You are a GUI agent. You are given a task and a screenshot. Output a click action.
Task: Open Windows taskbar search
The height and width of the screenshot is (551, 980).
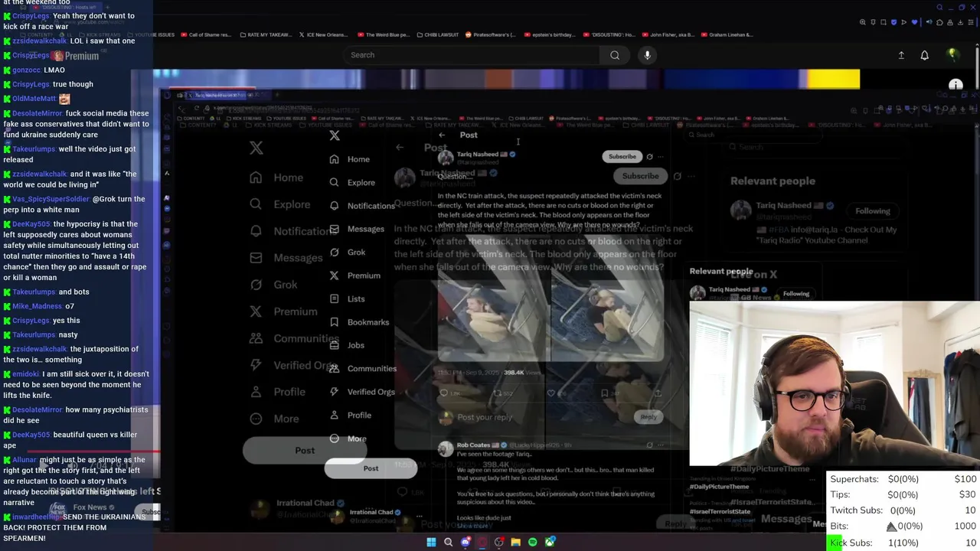coord(448,542)
